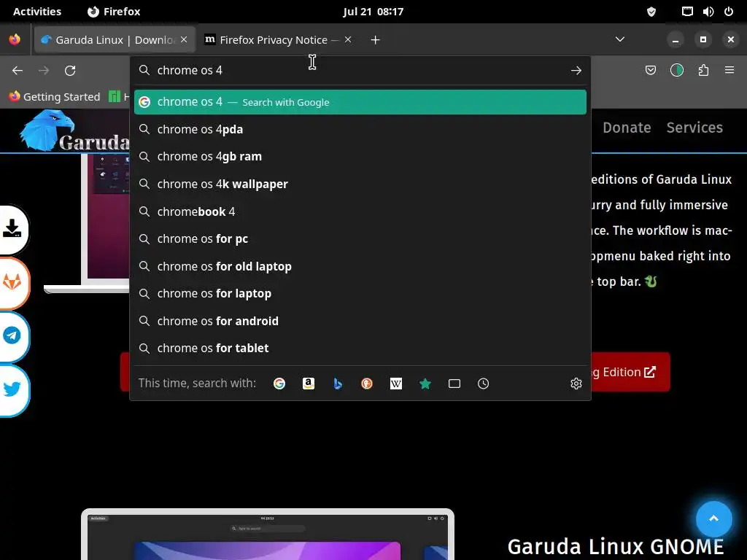Image resolution: width=747 pixels, height=560 pixels.
Task: Reload the current page
Action: [x=70, y=71]
